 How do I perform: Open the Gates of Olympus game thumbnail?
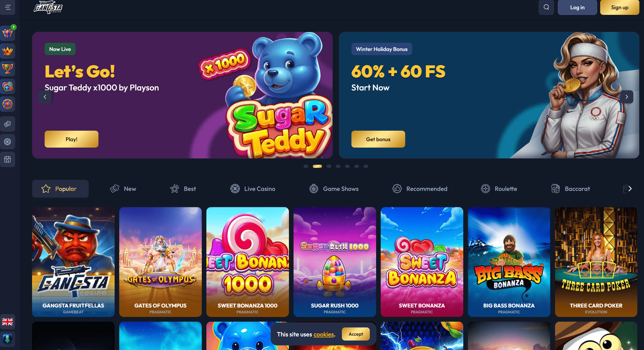[x=160, y=262]
